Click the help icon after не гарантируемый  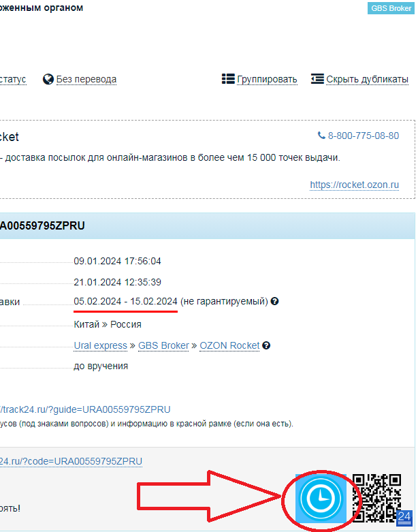tap(274, 301)
